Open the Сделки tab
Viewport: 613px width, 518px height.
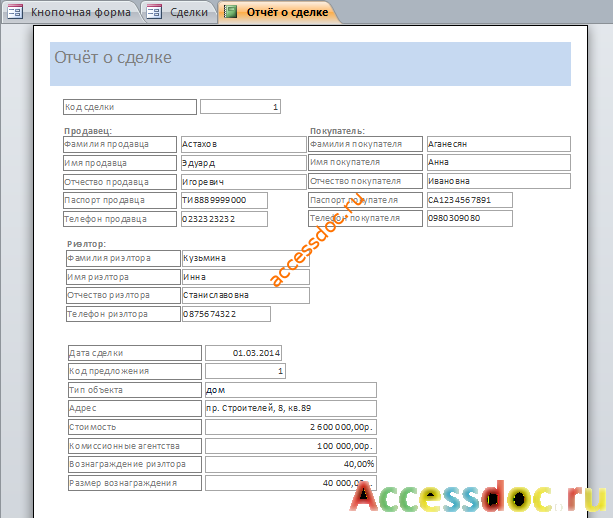179,12
